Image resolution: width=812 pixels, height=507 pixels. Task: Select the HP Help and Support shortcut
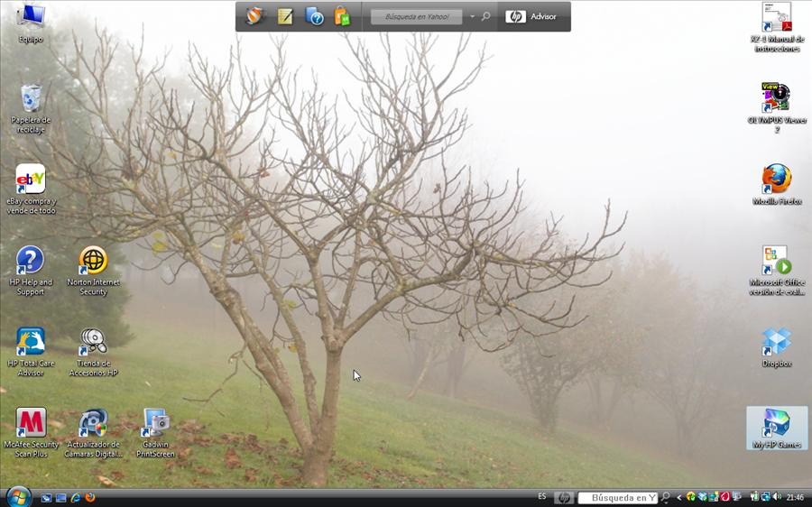[31, 271]
